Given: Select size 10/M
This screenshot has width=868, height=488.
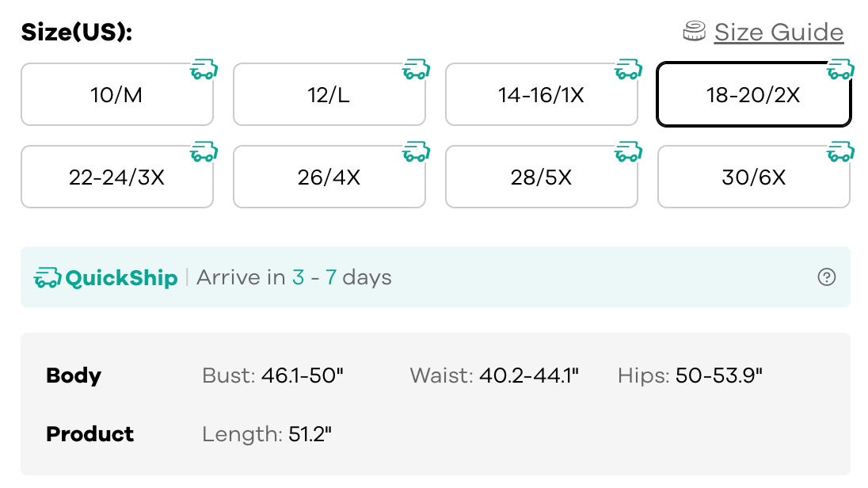Looking at the screenshot, I should (x=116, y=96).
